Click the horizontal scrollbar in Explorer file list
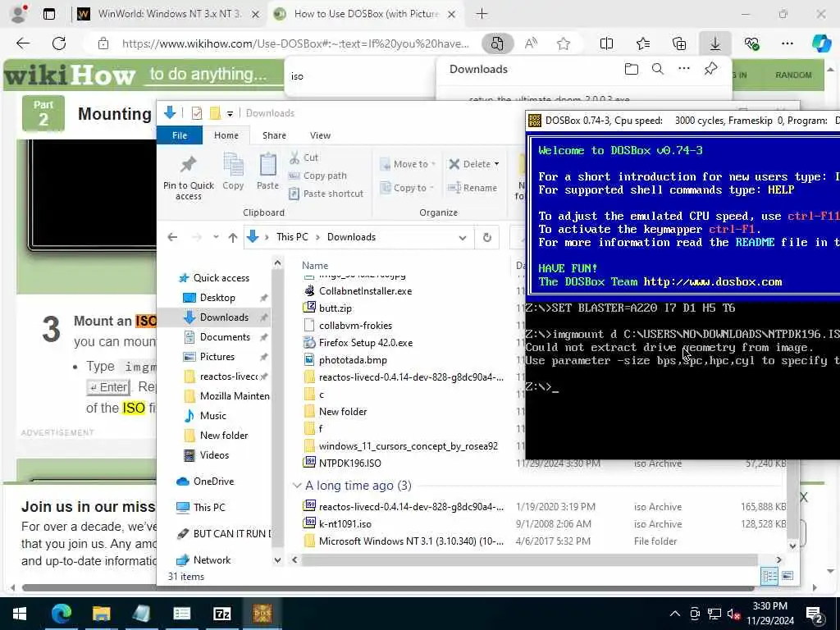 [x=529, y=559]
